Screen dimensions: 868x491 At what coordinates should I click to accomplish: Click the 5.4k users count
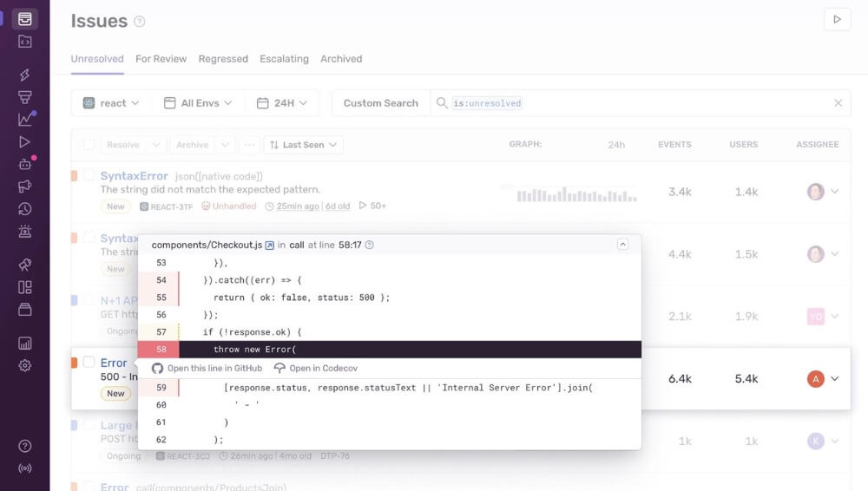coord(746,378)
